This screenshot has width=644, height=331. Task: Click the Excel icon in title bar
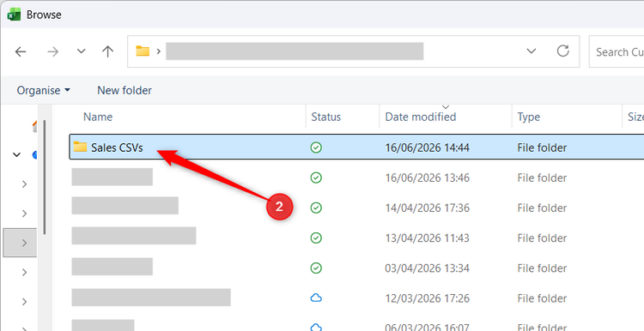14,15
